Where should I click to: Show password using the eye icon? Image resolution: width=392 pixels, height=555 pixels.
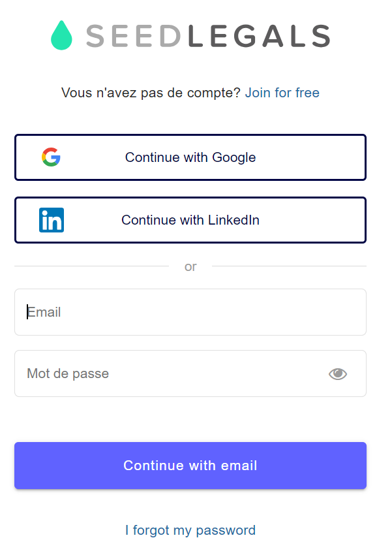pos(338,373)
